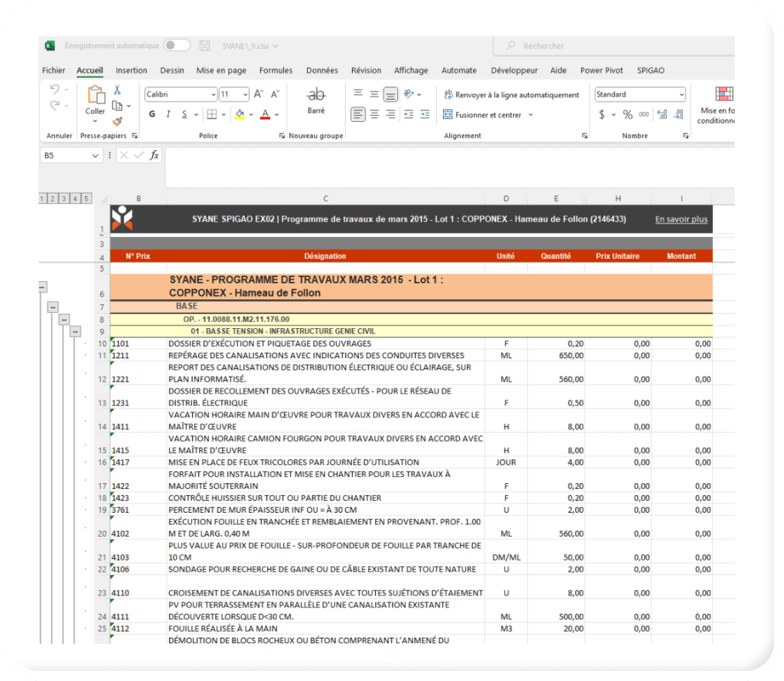Click the Increase indent icon
784x681 pixels.
[x=425, y=114]
